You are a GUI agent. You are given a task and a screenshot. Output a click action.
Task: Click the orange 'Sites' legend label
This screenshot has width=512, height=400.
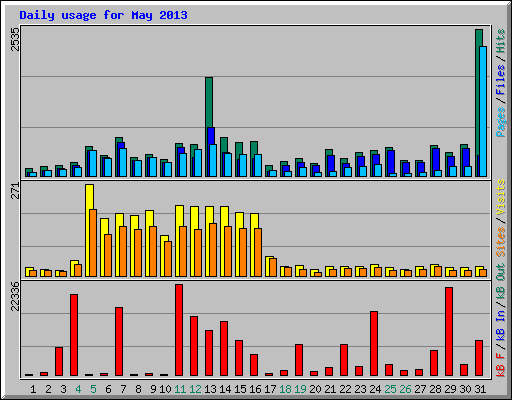[x=501, y=242]
